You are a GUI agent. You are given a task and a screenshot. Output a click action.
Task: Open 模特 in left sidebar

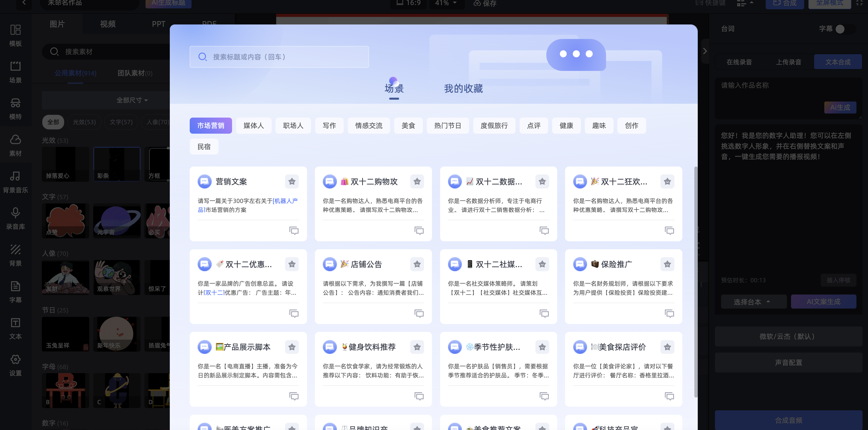click(15, 109)
